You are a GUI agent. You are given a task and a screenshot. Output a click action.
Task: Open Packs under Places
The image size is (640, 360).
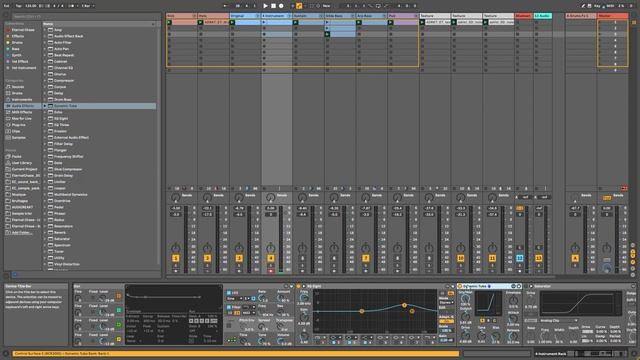tap(16, 156)
